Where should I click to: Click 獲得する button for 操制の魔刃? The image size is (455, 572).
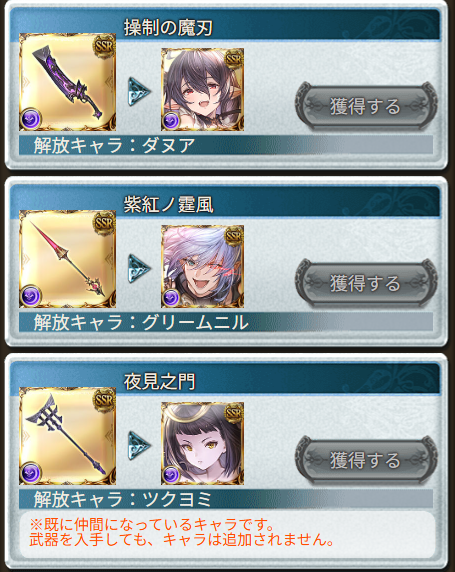point(366,106)
